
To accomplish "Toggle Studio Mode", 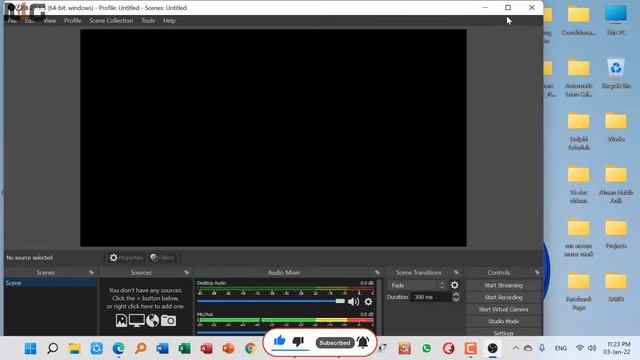I will click(504, 321).
